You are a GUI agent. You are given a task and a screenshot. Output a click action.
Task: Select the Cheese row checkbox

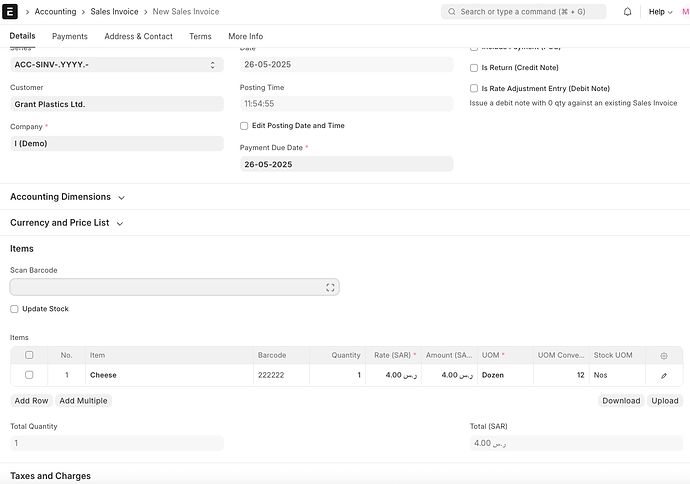tap(29, 375)
